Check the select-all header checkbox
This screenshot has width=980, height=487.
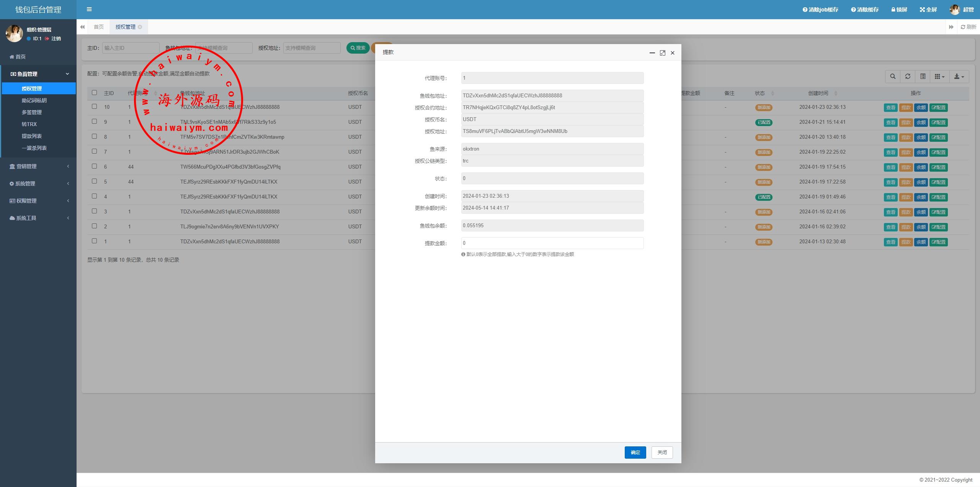[94, 93]
